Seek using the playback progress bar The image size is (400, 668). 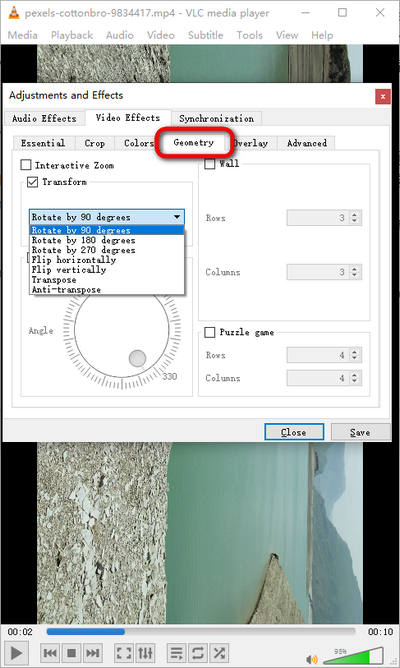coord(200,631)
